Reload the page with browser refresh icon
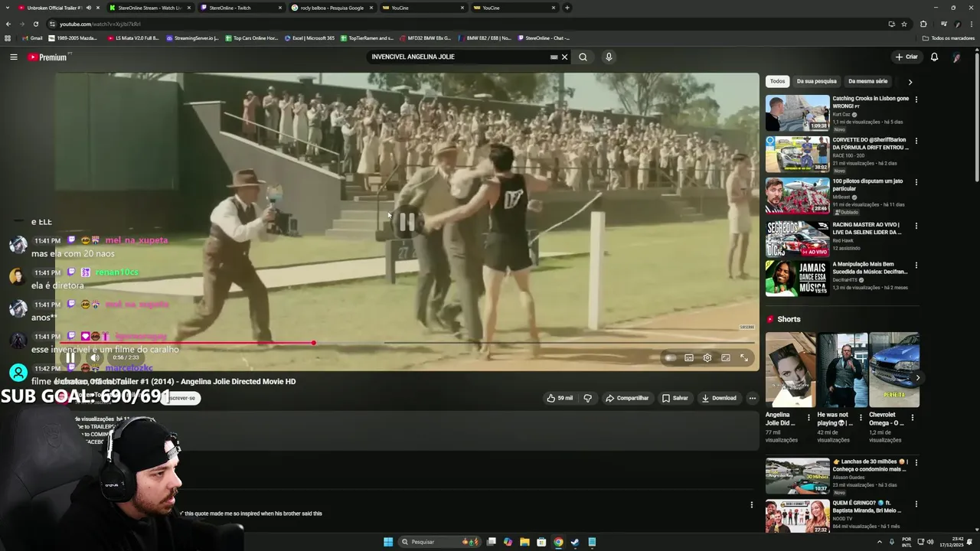 click(35, 24)
